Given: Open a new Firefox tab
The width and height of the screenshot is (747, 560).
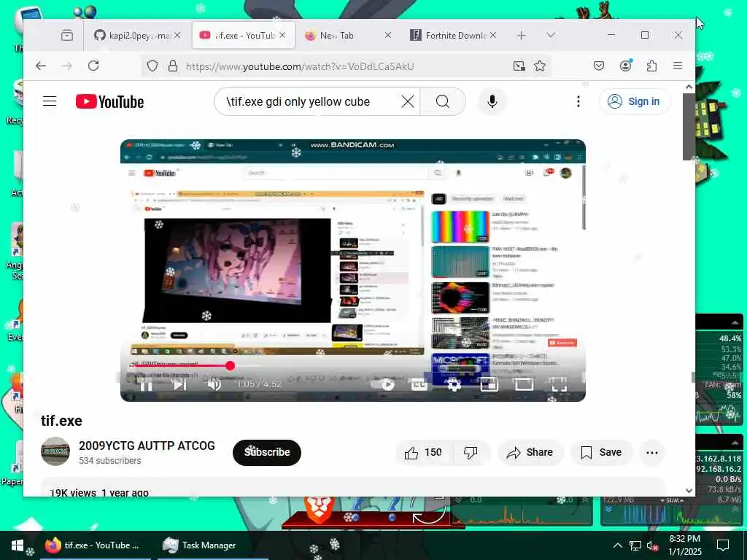Looking at the screenshot, I should pos(521,35).
